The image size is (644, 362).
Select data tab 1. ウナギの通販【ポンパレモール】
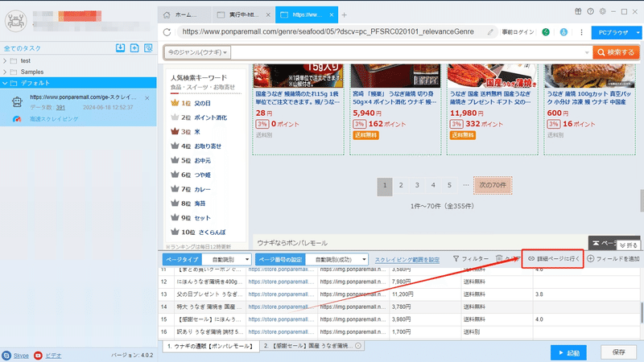[211, 346]
